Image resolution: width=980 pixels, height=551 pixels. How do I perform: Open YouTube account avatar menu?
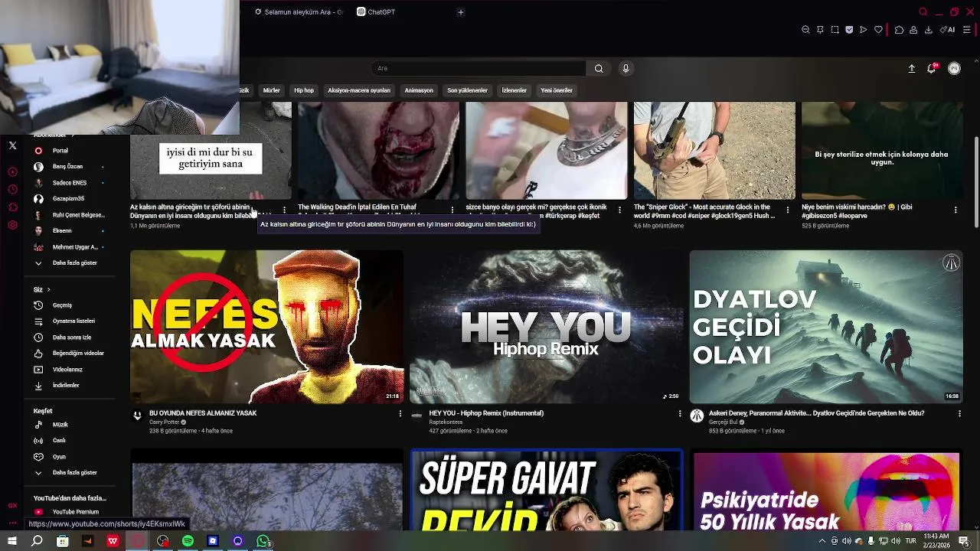click(x=954, y=69)
